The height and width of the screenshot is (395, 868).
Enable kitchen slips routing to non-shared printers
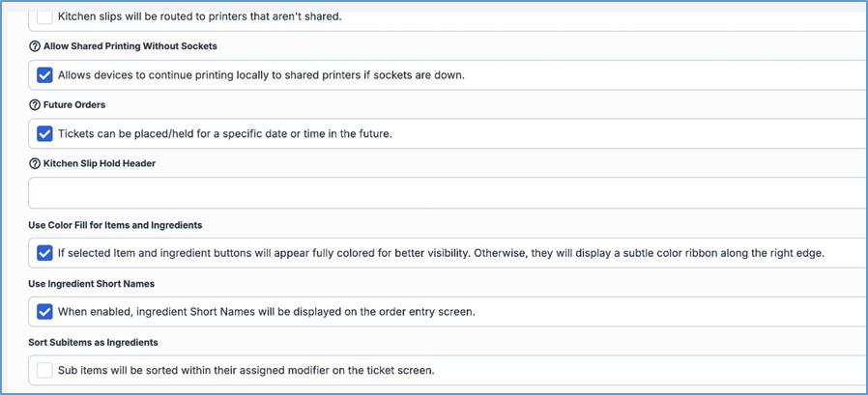[x=44, y=16]
